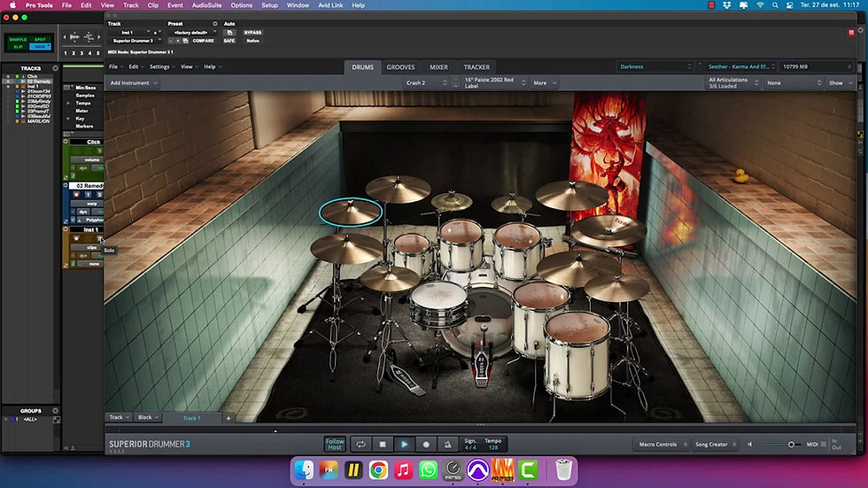Click the large floor tom
Screen dimensions: 868x488
(577, 354)
